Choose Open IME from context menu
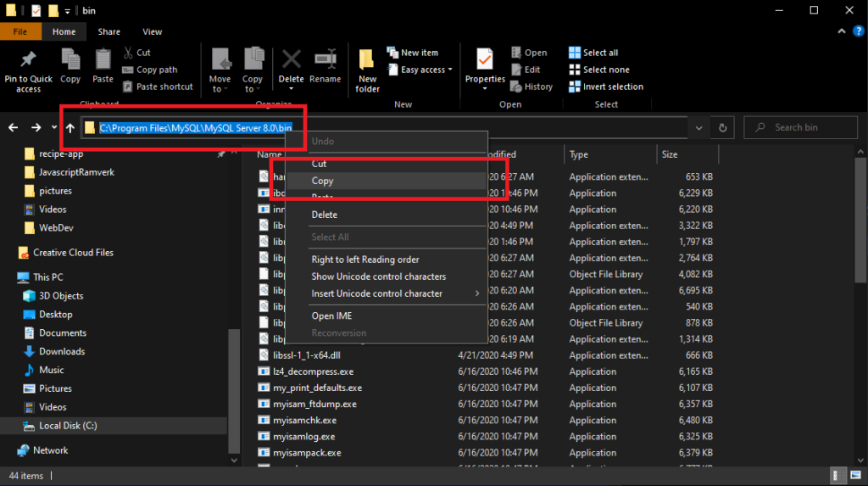This screenshot has width=868, height=486. (x=387, y=316)
